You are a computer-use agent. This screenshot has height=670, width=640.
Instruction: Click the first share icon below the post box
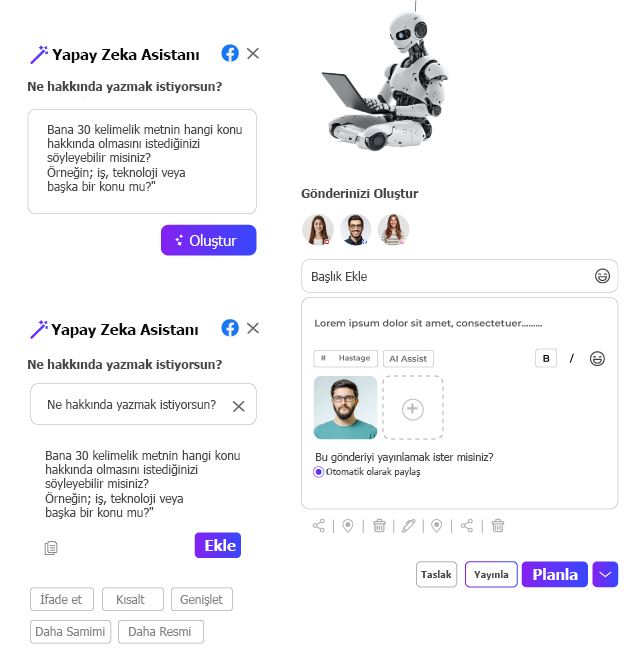tap(319, 526)
